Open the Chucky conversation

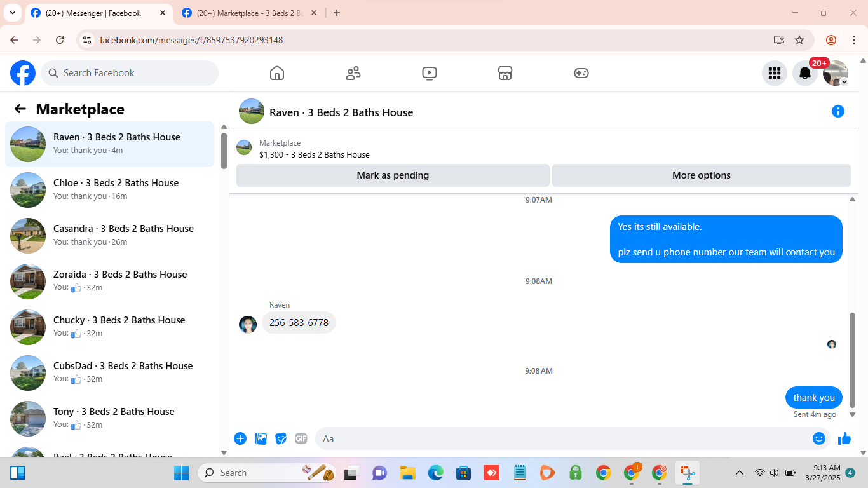pyautogui.click(x=110, y=327)
